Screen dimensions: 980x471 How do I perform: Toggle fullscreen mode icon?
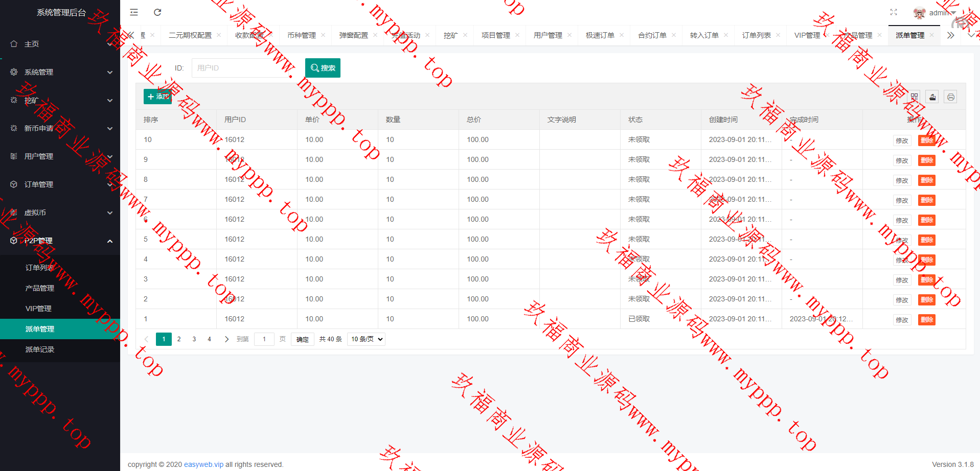tap(894, 12)
